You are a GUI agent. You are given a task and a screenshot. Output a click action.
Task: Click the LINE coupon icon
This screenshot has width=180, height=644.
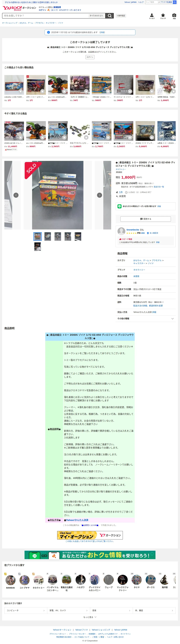pos(119,206)
